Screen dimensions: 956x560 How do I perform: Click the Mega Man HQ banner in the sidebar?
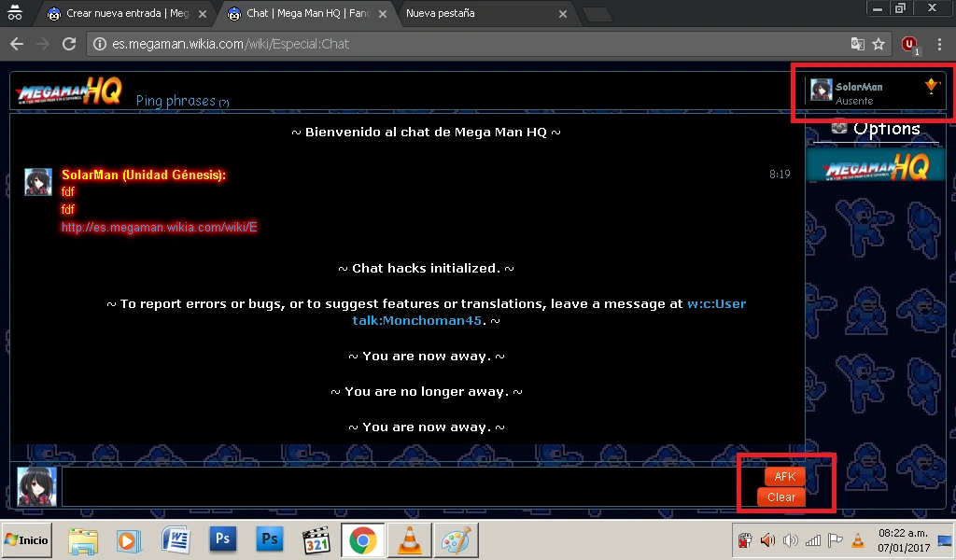(x=876, y=166)
